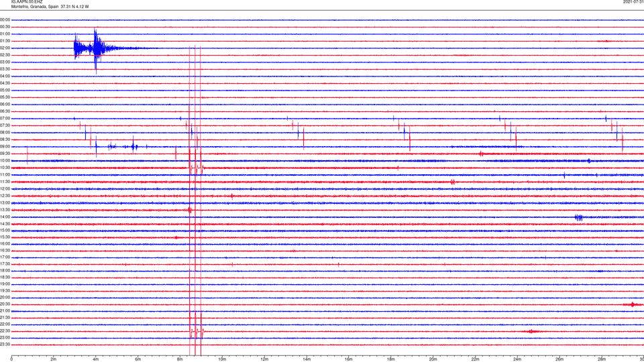Click the 14:00 trace time label
Viewport: 644px width, 362px height.
[x=5, y=217]
